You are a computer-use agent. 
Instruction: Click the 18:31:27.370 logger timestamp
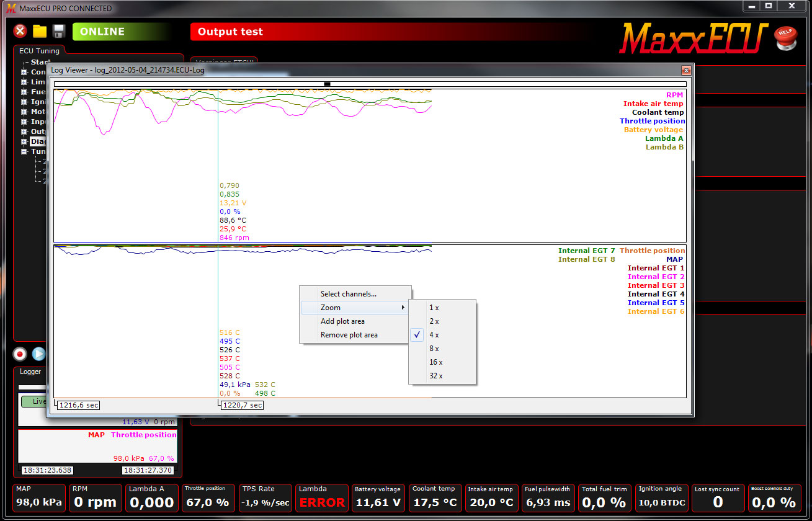click(149, 470)
